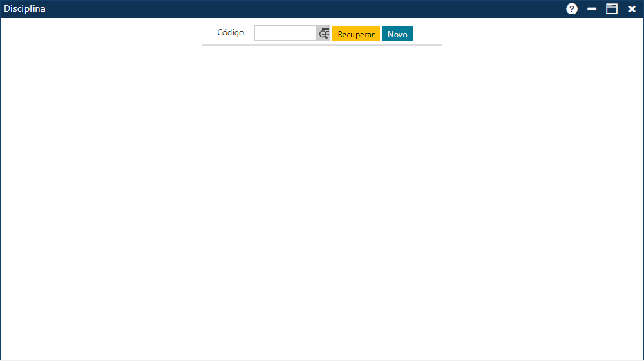Retrieve a record with Recuperar

(356, 34)
